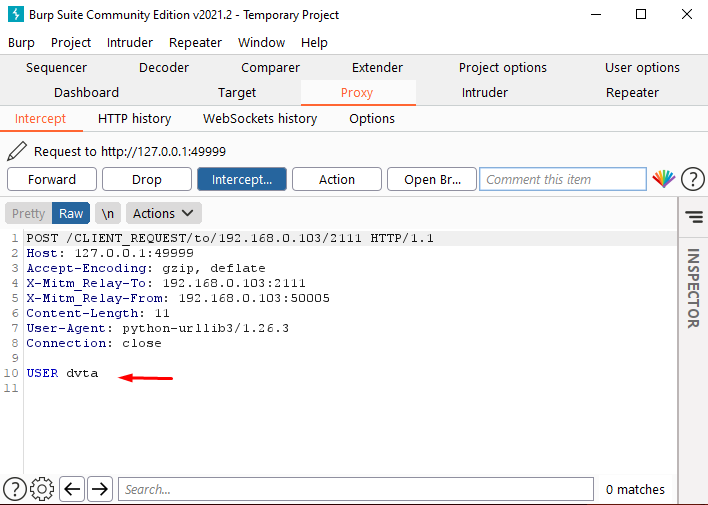708x505 pixels.
Task: Open the WebSockets history sub-tab
Action: click(260, 119)
